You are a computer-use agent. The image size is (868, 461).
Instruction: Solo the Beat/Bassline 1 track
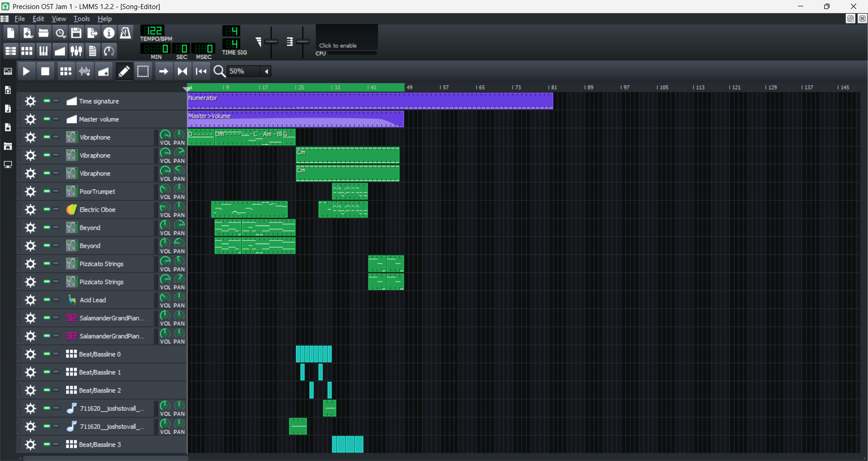click(x=56, y=372)
